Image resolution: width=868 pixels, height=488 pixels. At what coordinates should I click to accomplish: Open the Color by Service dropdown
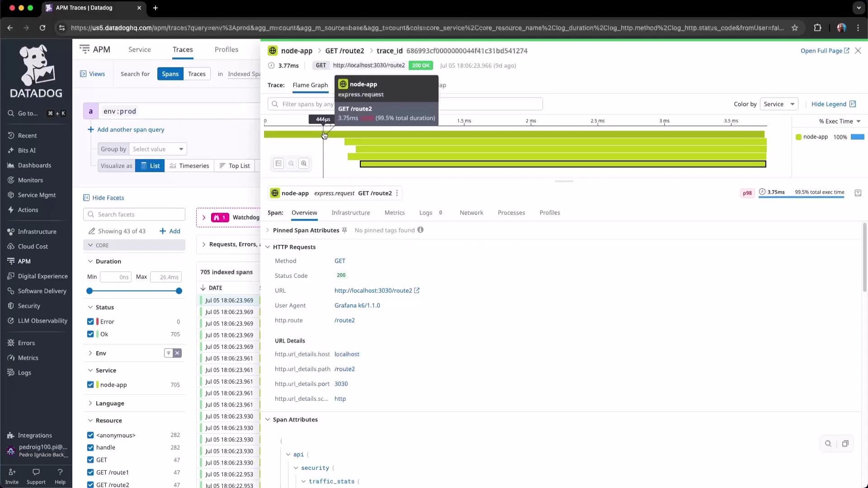[x=779, y=104]
